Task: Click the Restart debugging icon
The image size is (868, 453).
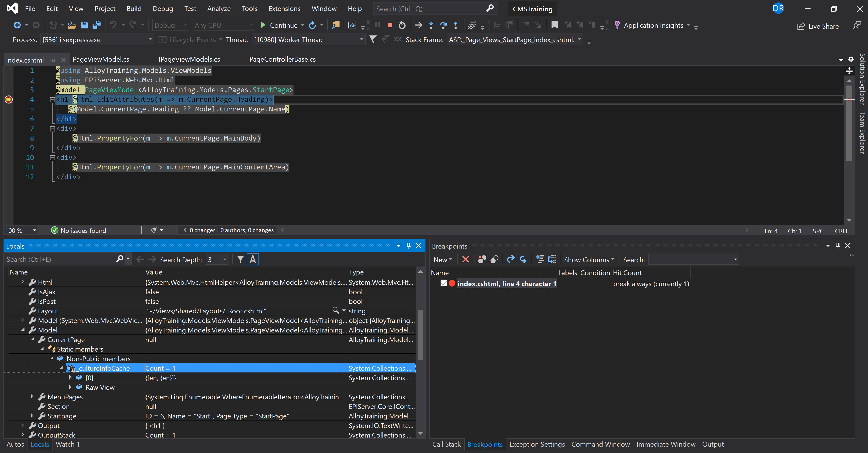Action: [402, 25]
